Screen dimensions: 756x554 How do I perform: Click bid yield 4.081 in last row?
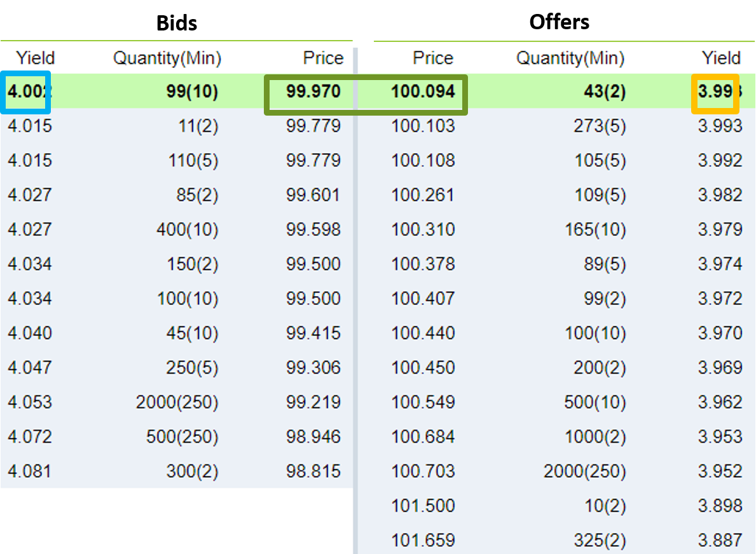[29, 471]
